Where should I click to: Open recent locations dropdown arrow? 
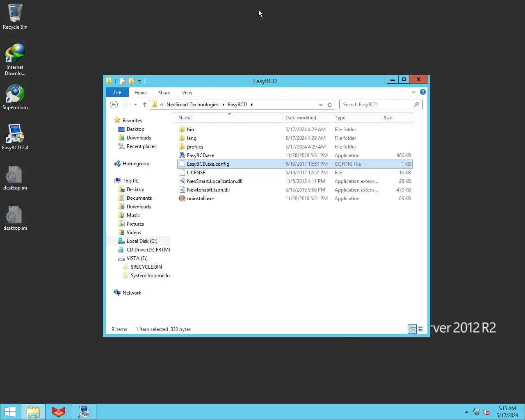click(135, 105)
